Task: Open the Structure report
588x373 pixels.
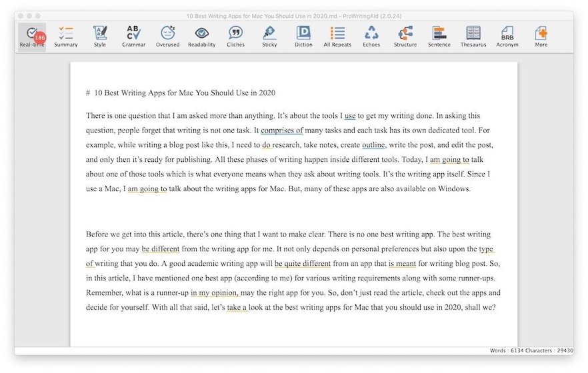Action: (x=405, y=36)
